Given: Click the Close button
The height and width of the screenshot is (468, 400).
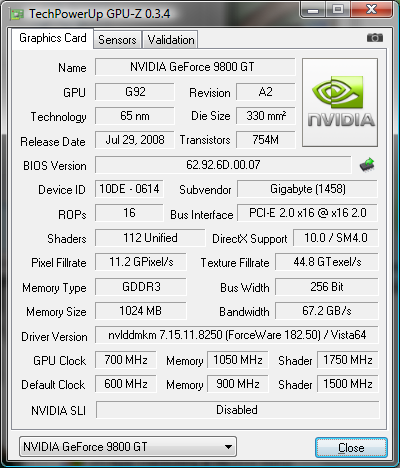Looking at the screenshot, I should pyautogui.click(x=351, y=448).
